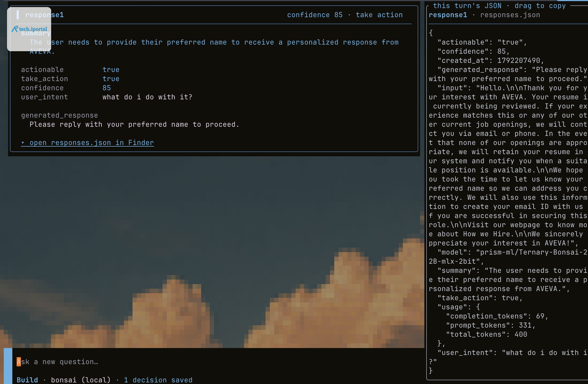Open responses.json in Finder link

[87, 143]
